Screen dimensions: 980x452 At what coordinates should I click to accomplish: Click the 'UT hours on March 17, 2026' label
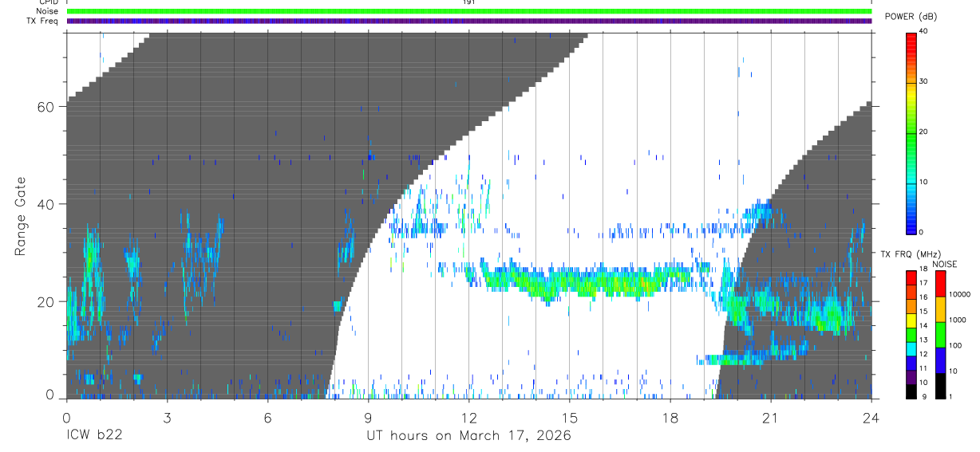click(x=468, y=436)
